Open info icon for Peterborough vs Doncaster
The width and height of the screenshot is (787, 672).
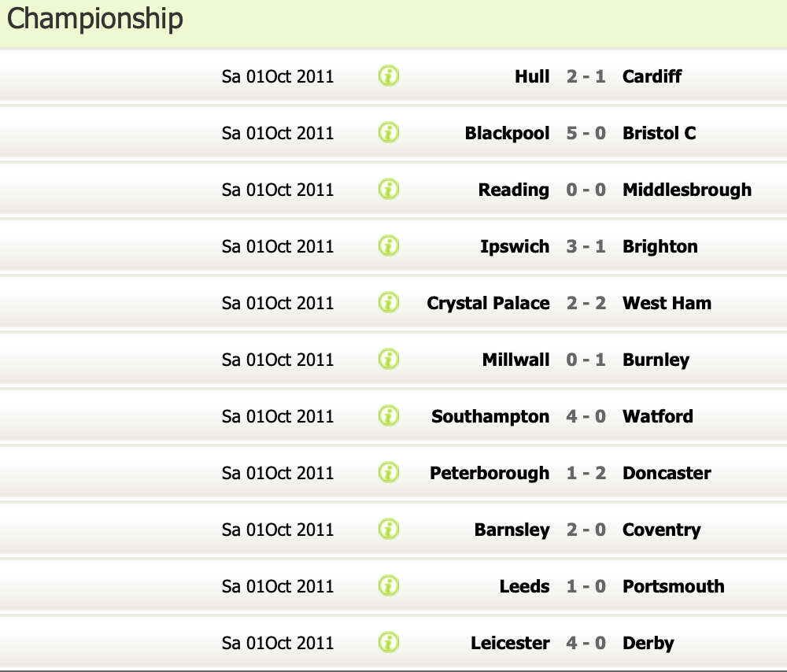[x=389, y=473]
